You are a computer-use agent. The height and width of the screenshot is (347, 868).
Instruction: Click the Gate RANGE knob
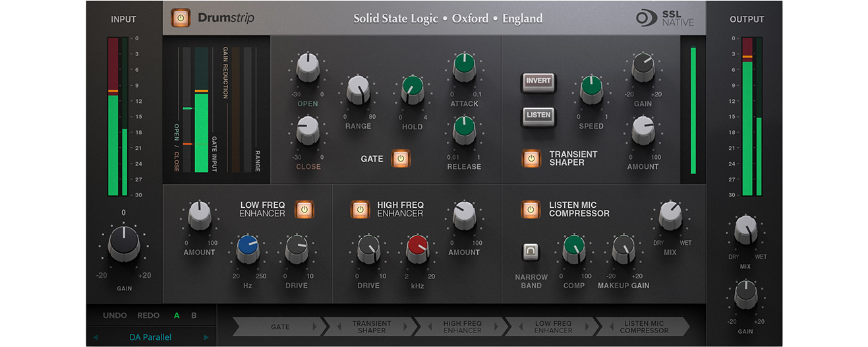tap(358, 89)
